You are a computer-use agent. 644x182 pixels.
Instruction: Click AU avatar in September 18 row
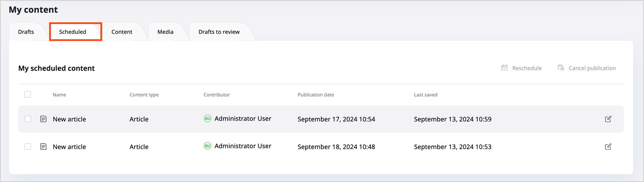208,146
